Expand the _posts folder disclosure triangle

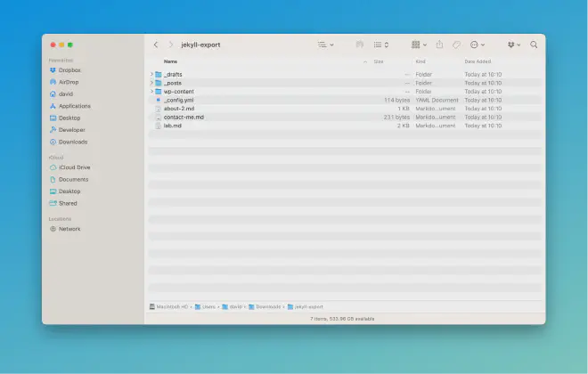click(x=151, y=83)
